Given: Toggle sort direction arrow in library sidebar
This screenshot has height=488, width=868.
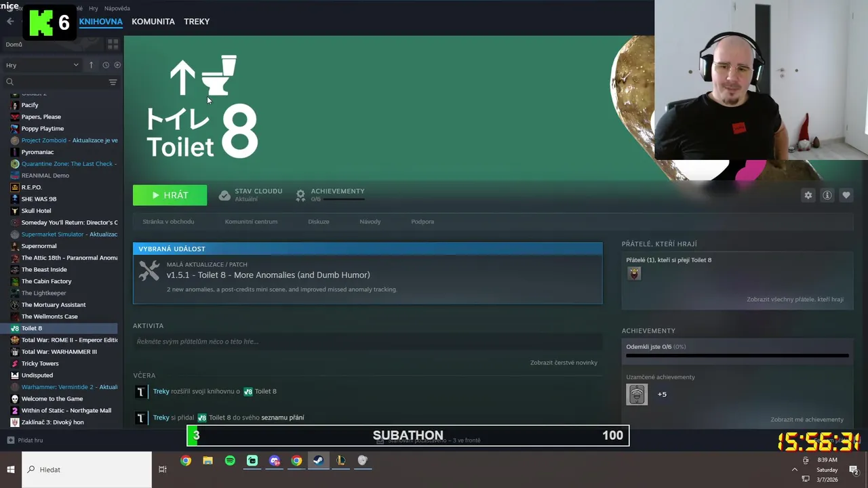Looking at the screenshot, I should tap(91, 65).
